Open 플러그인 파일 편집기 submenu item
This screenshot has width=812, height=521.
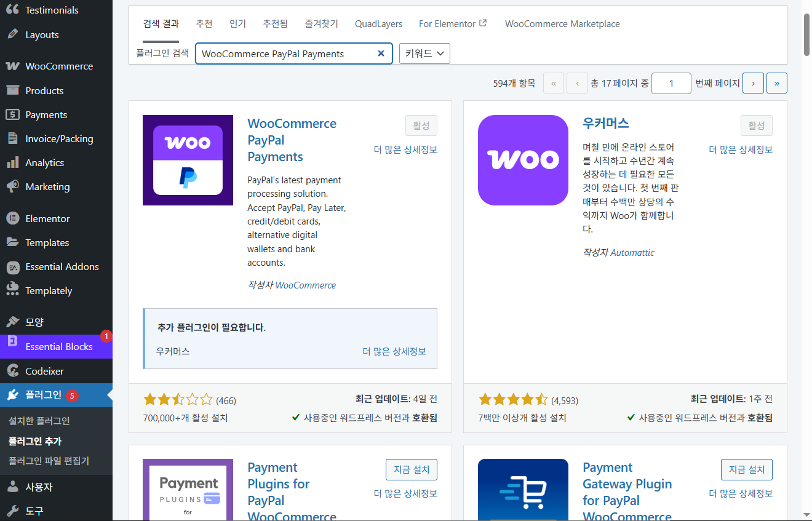pyautogui.click(x=49, y=461)
